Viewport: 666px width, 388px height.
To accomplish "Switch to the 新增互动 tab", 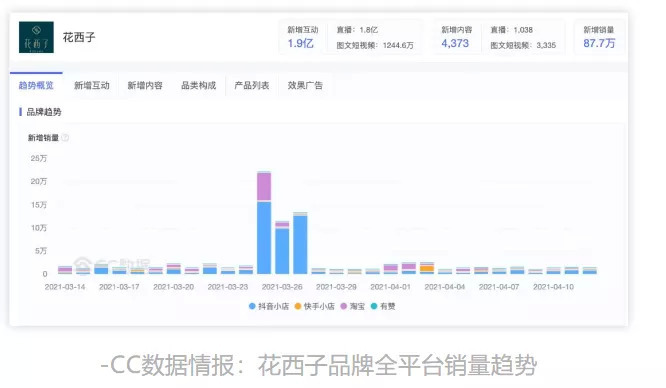I will 92,85.
